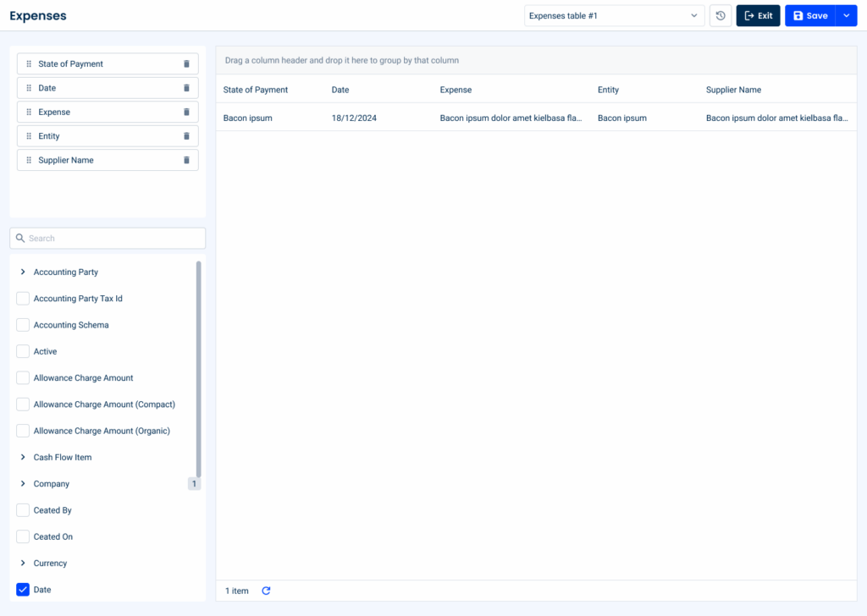The width and height of the screenshot is (867, 616).
Task: Grab the drag handle of State of Payment
Action: 29,64
